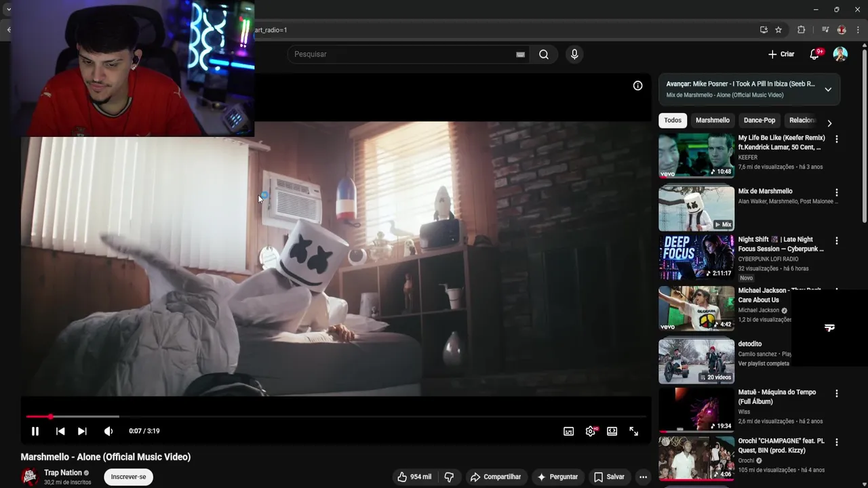Show more filter chips with the arrow
This screenshot has width=868, height=488.
[x=829, y=123]
